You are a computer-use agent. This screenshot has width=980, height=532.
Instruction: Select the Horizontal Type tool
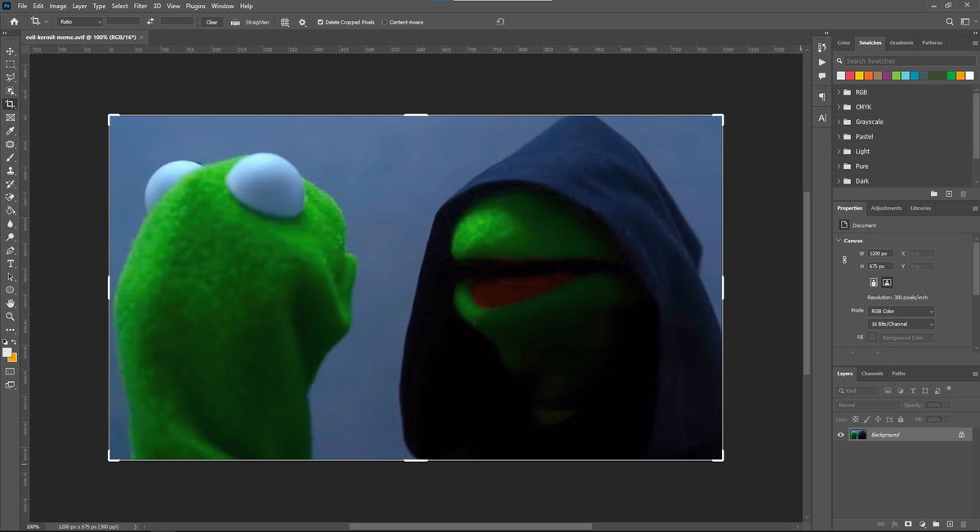[x=11, y=264]
